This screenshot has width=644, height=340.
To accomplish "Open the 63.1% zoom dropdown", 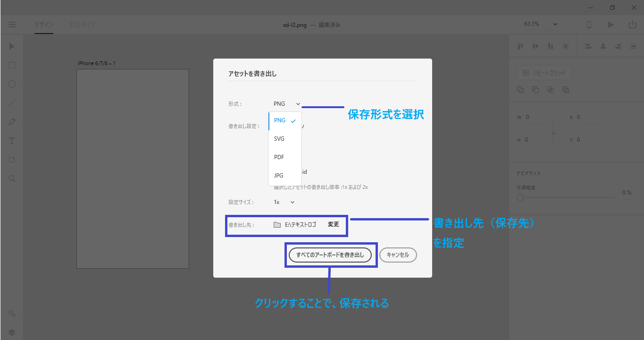I will pyautogui.click(x=541, y=24).
